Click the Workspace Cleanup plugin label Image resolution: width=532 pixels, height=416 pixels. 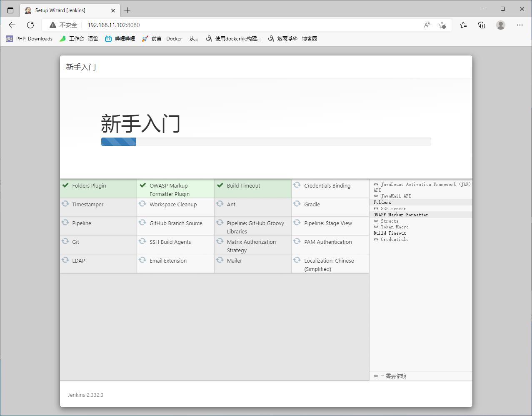coord(173,205)
